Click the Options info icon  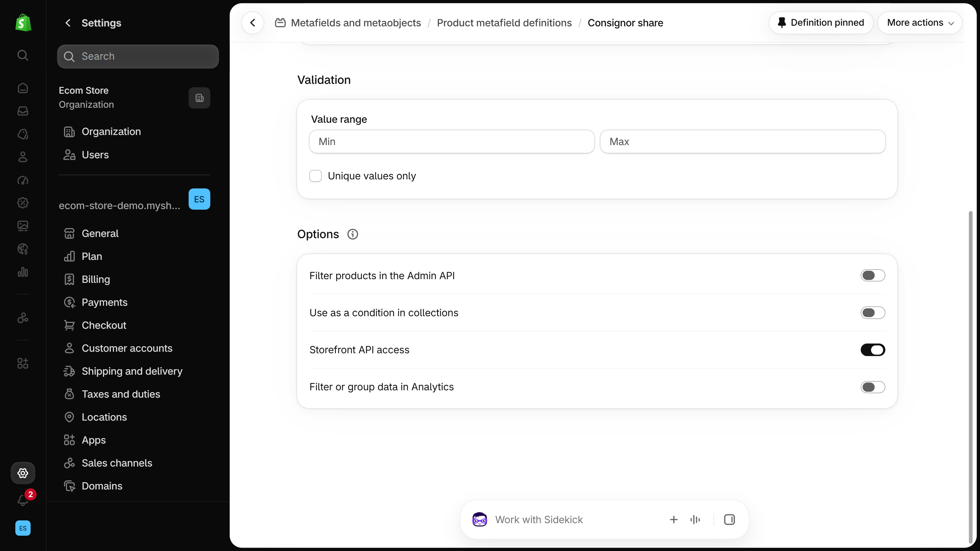click(353, 234)
